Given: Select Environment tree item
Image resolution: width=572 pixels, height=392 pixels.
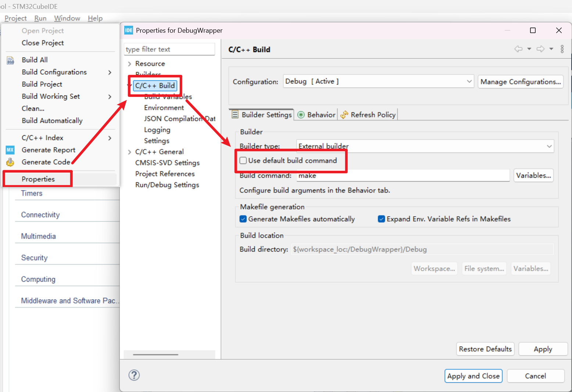Looking at the screenshot, I should coord(164,108).
